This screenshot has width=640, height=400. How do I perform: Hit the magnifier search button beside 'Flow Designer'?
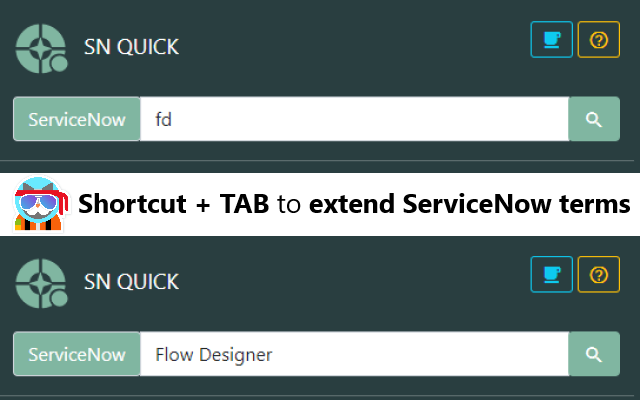[594, 354]
